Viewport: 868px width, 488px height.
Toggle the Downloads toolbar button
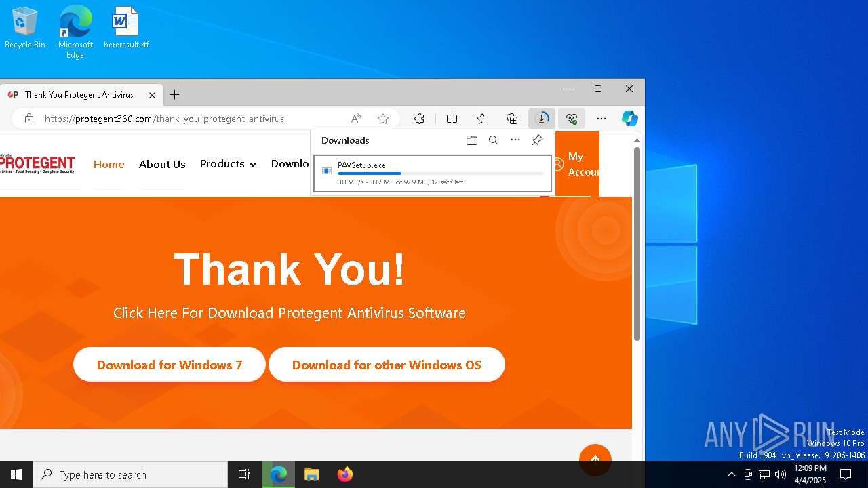point(542,119)
